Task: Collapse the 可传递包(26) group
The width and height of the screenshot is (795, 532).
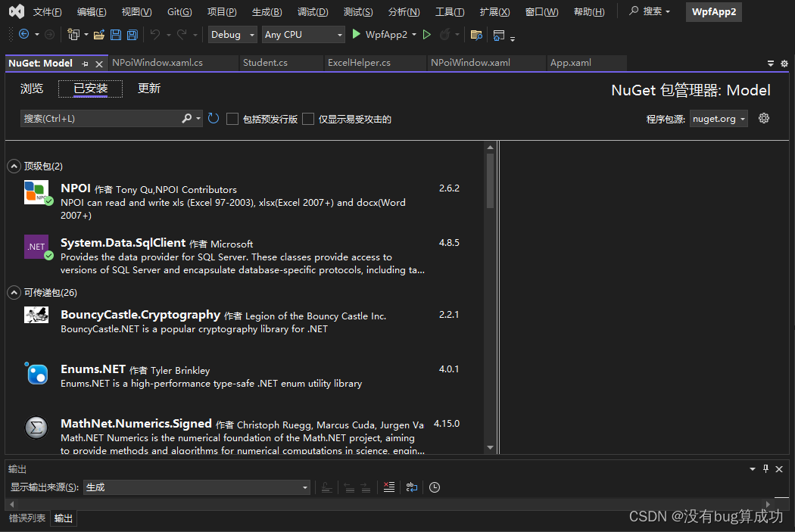Action: pyautogui.click(x=14, y=292)
